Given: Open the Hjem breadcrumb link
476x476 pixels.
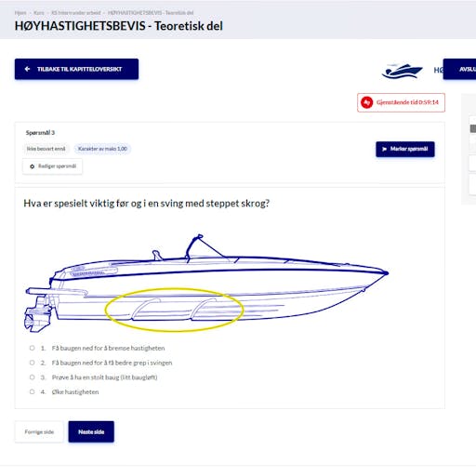Looking at the screenshot, I should (x=20, y=13).
